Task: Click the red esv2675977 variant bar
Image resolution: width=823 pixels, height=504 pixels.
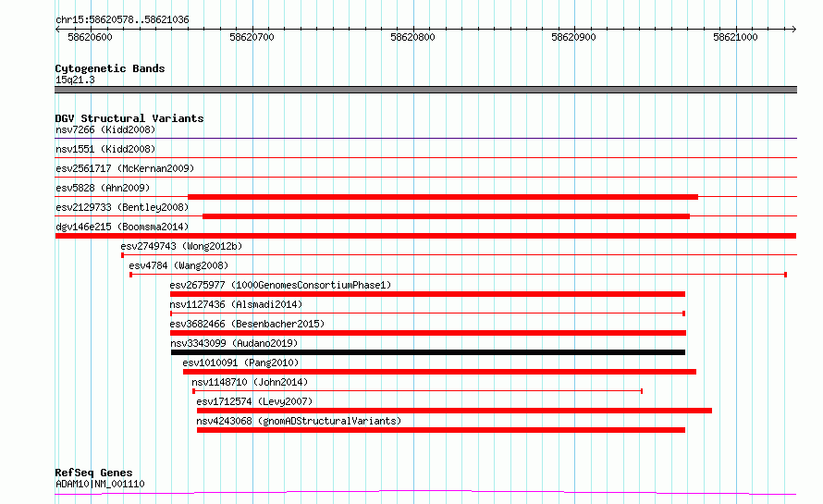Action: tap(428, 294)
